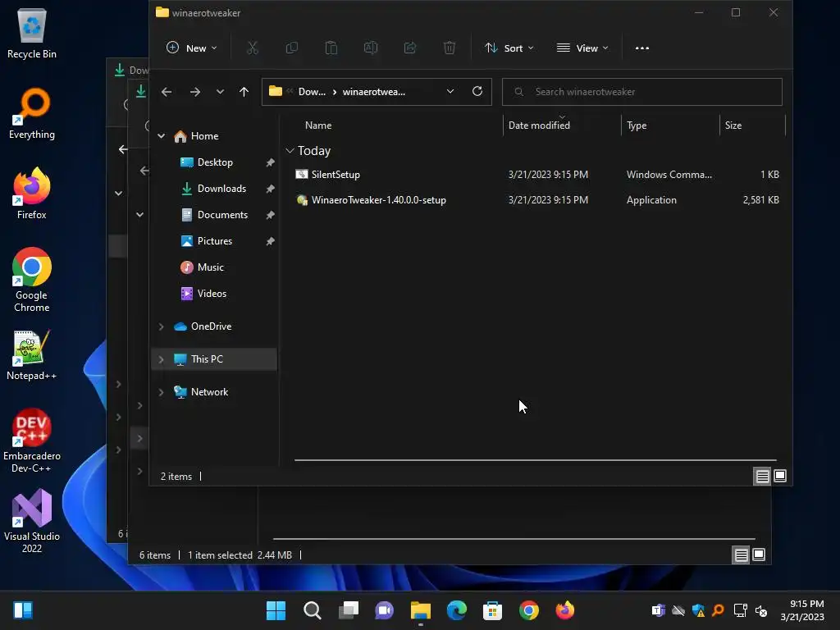Collapse the Today group
This screenshot has width=840, height=630.
click(290, 151)
